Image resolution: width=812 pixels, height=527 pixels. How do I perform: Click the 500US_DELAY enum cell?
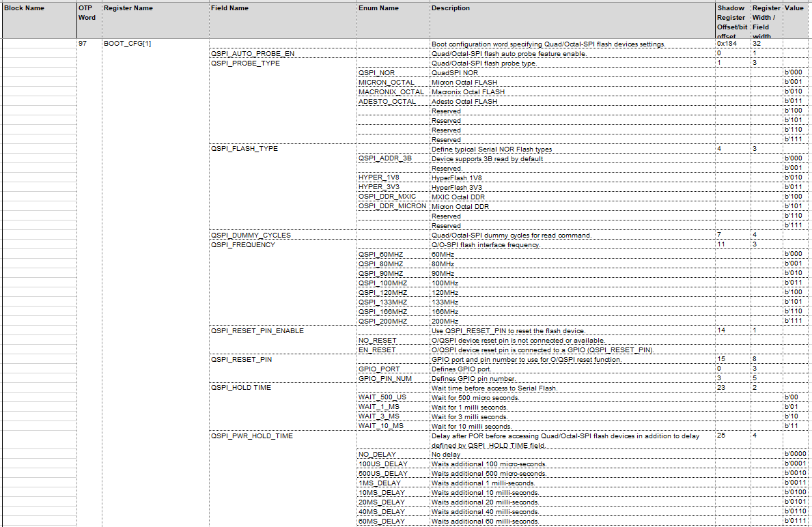tap(393, 474)
